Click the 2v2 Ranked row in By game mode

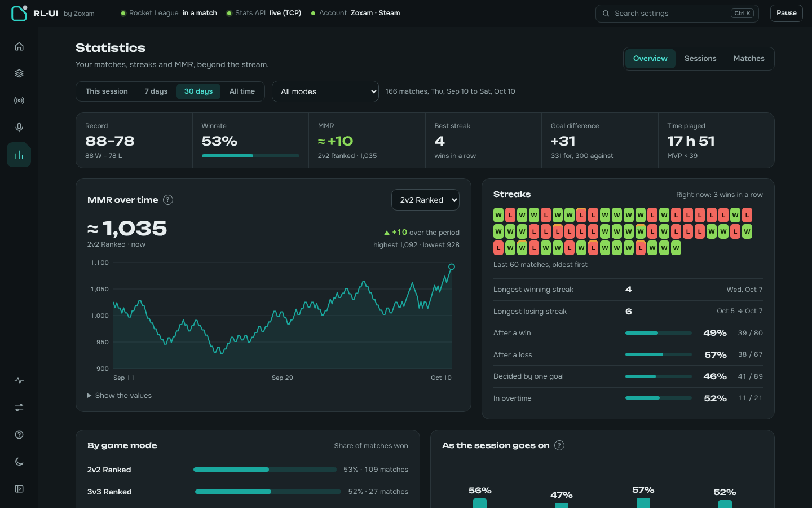pos(248,470)
